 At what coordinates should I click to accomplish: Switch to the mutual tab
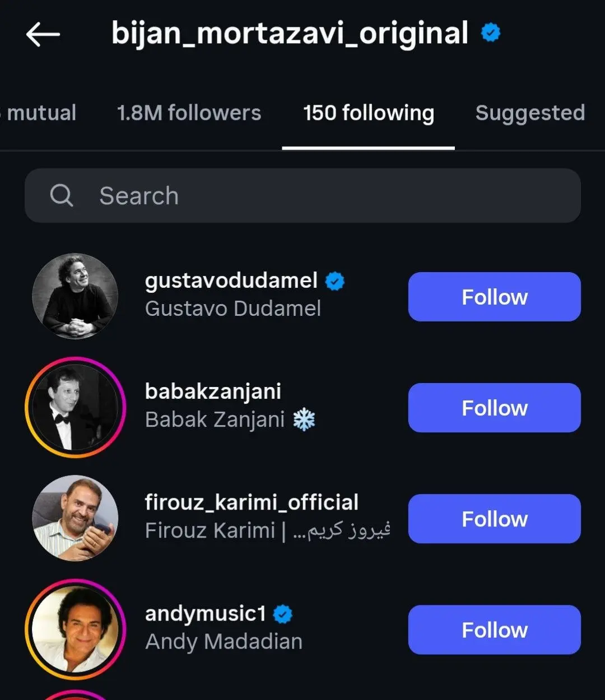click(x=39, y=113)
